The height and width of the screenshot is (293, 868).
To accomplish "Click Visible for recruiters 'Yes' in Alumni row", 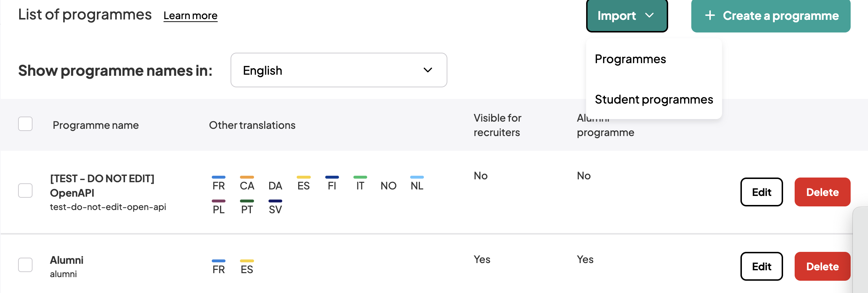I will pos(482,259).
